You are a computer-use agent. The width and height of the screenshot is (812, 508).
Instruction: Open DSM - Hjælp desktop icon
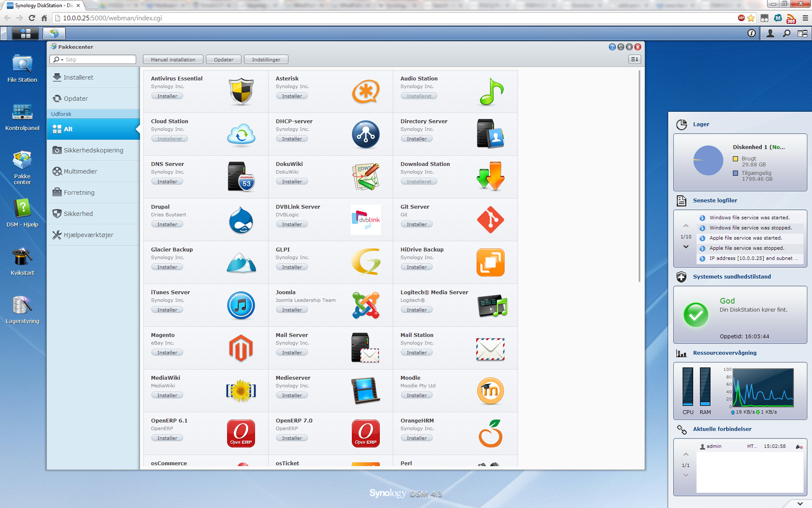22,213
